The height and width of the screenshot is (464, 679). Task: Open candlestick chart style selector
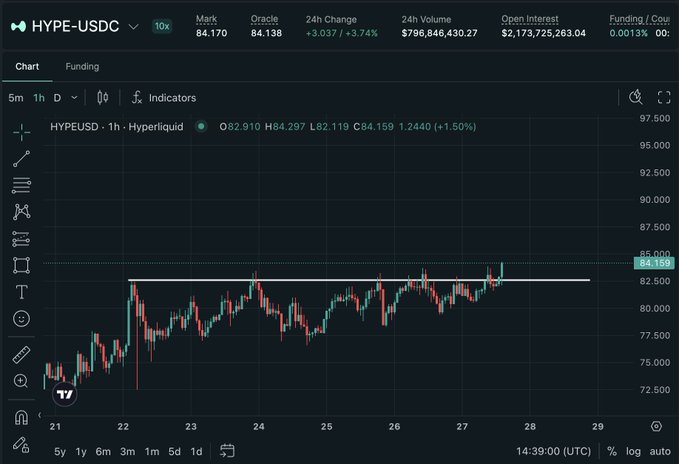[x=103, y=97]
